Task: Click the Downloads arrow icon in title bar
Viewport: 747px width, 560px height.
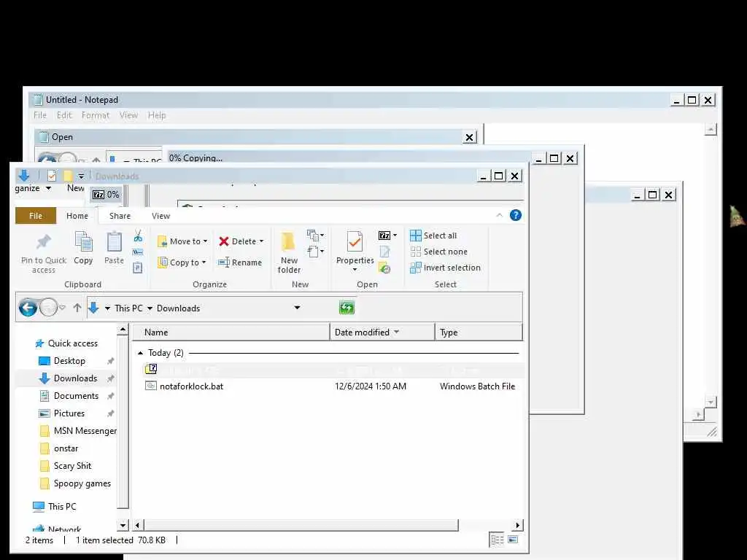Action: coord(24,176)
